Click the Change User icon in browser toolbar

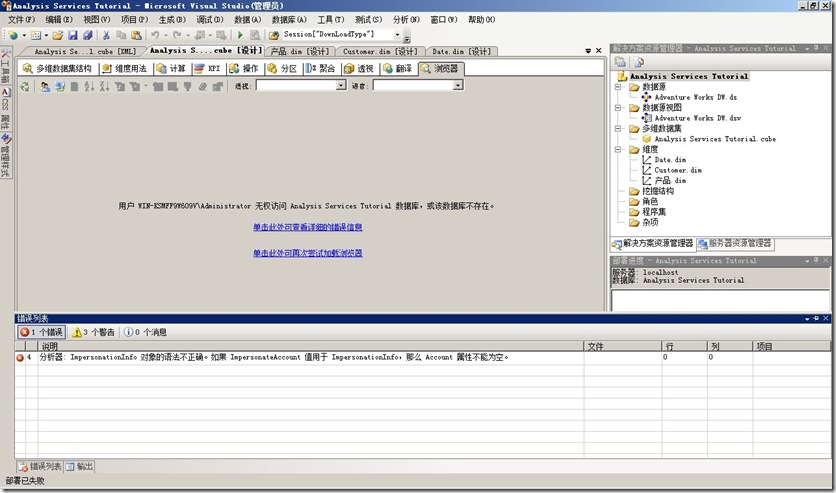click(x=45, y=86)
